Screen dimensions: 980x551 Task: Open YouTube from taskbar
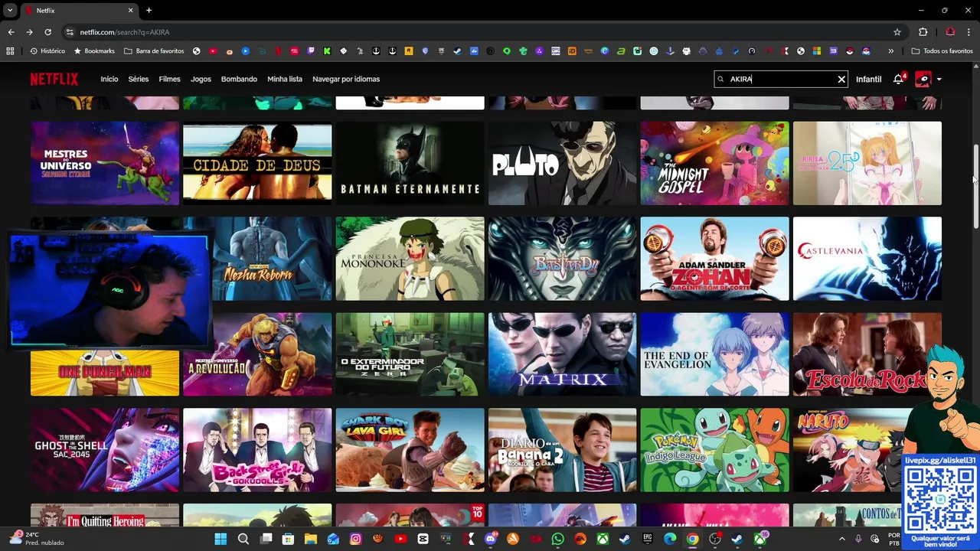click(400, 539)
